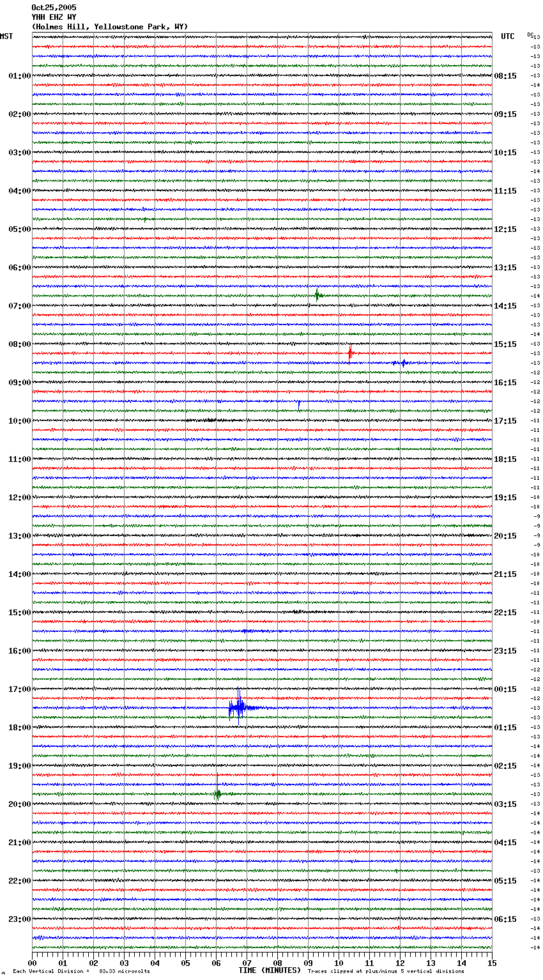Screen dimensions: 543x980
Task: Select the 03:00 MST row label
Action: (19, 153)
